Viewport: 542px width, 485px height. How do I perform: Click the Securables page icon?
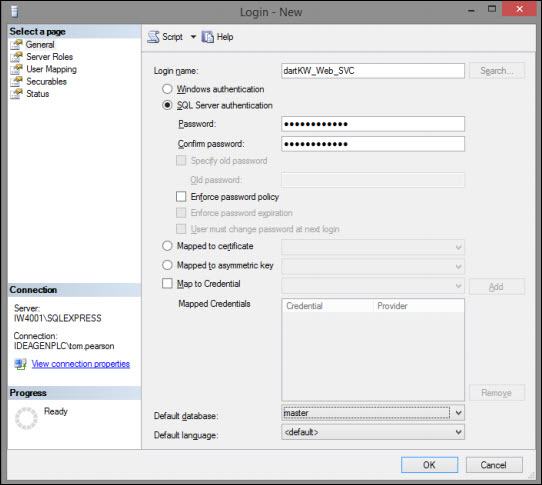click(x=16, y=82)
